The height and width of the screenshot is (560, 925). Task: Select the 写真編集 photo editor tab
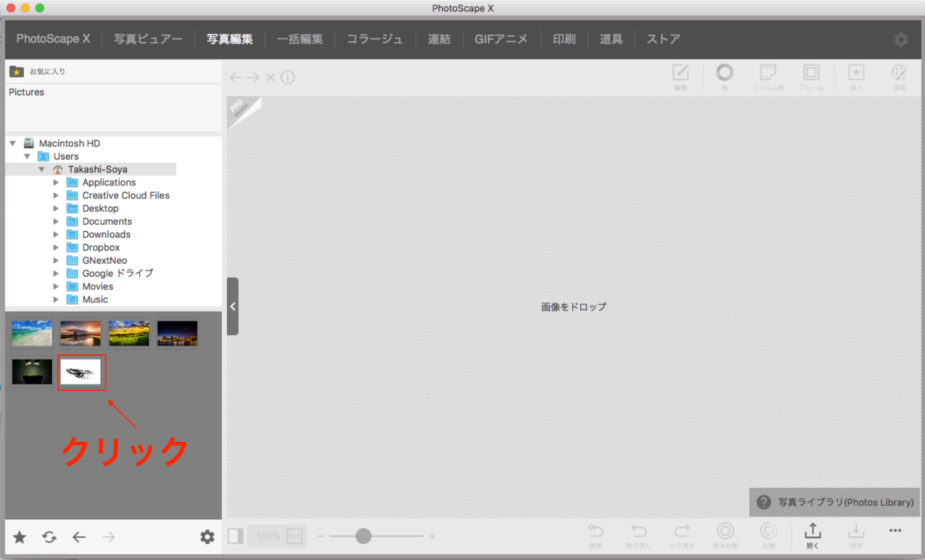click(230, 39)
